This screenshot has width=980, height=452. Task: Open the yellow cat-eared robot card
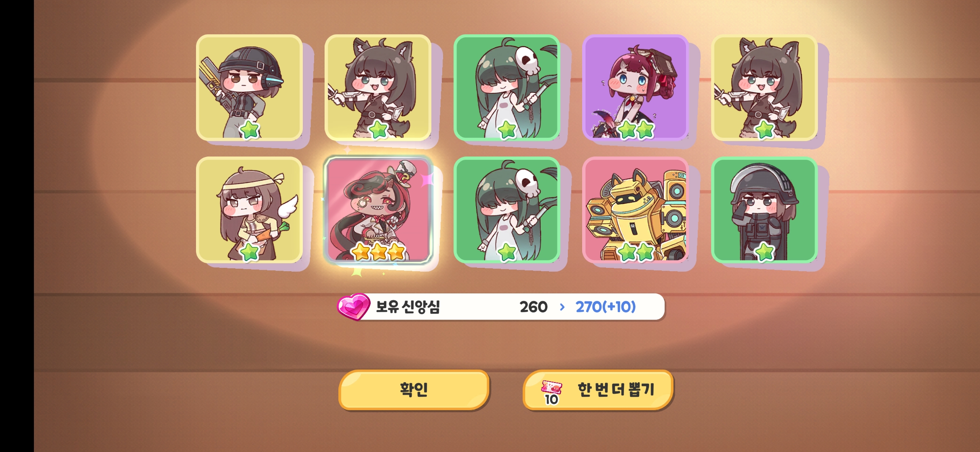pos(635,210)
